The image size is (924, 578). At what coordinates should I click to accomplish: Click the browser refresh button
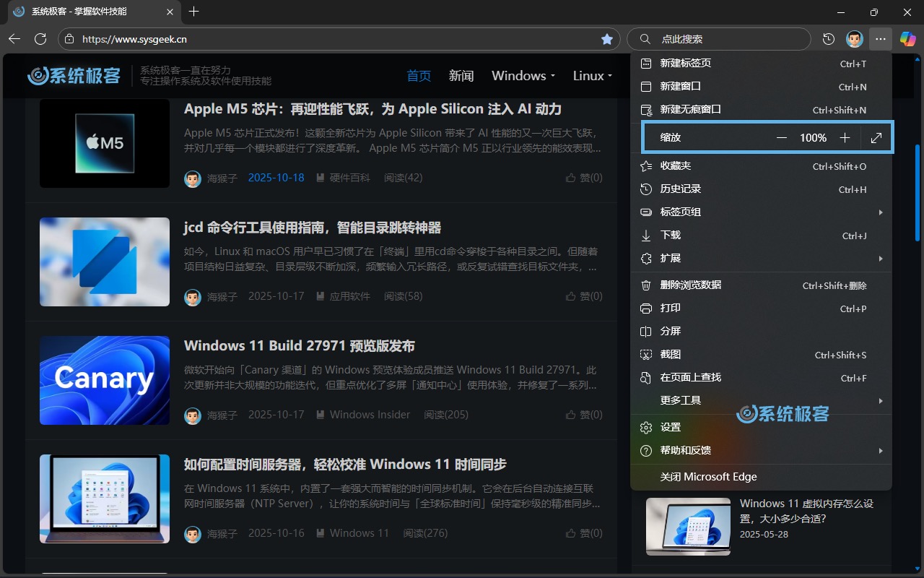pos(40,39)
